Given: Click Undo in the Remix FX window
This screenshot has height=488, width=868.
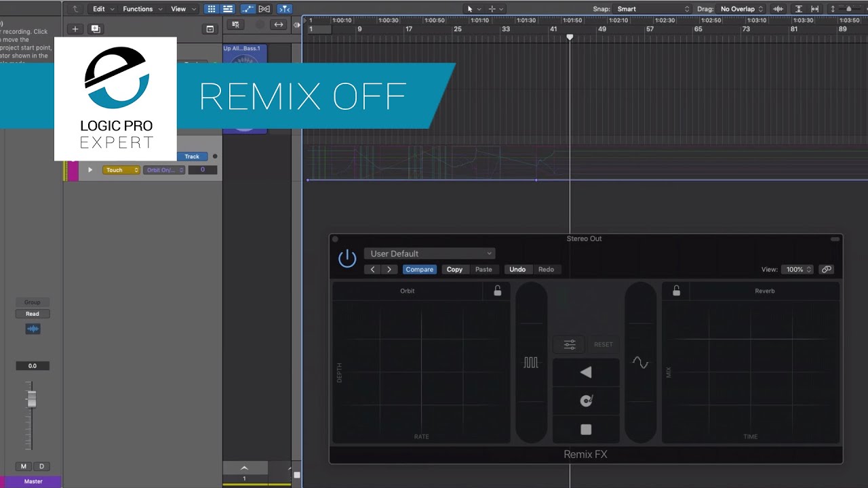Looking at the screenshot, I should (517, 269).
